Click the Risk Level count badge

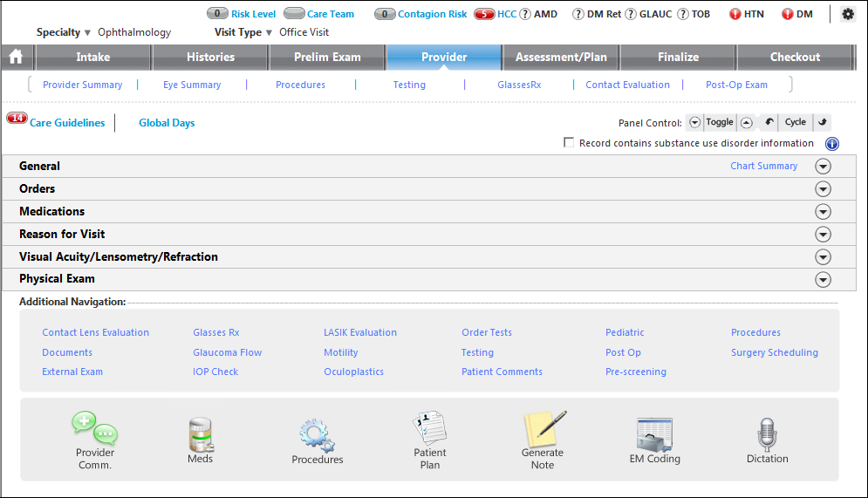point(217,13)
